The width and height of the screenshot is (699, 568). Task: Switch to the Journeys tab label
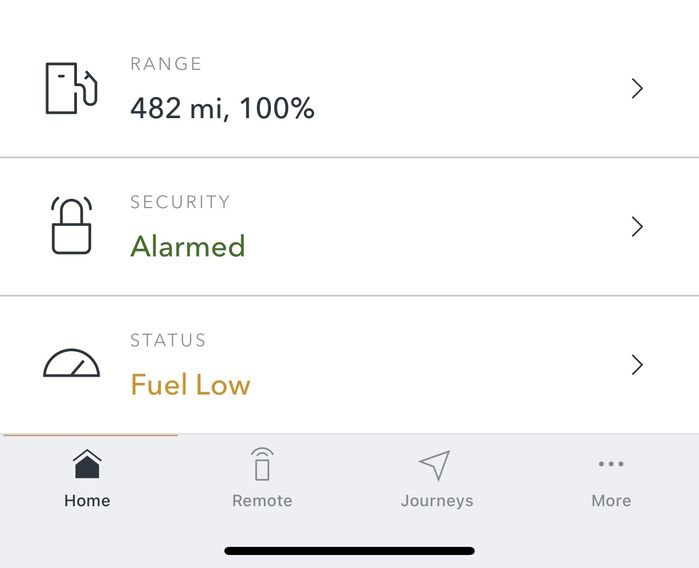pyautogui.click(x=437, y=501)
